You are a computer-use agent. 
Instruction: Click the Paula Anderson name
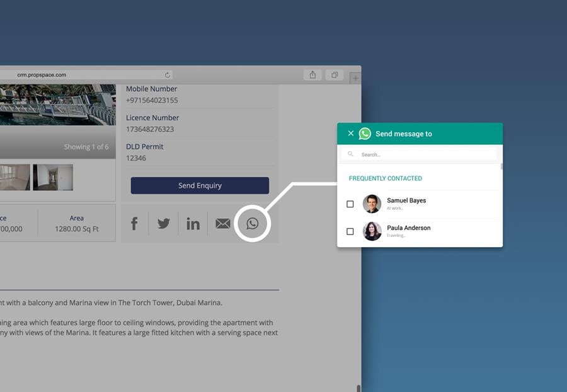click(x=409, y=228)
